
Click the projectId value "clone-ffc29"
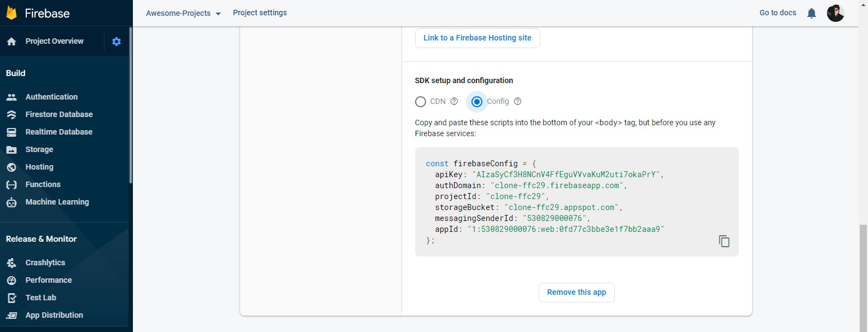[516, 196]
